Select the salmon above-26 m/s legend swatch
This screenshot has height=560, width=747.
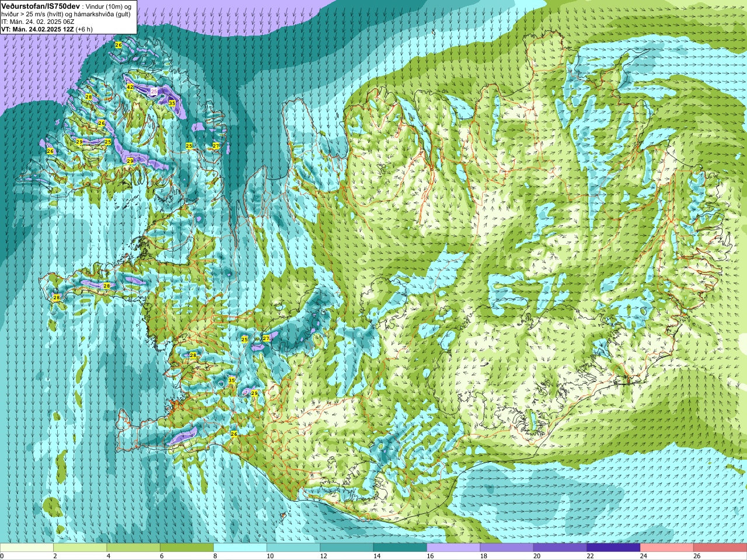click(x=720, y=548)
